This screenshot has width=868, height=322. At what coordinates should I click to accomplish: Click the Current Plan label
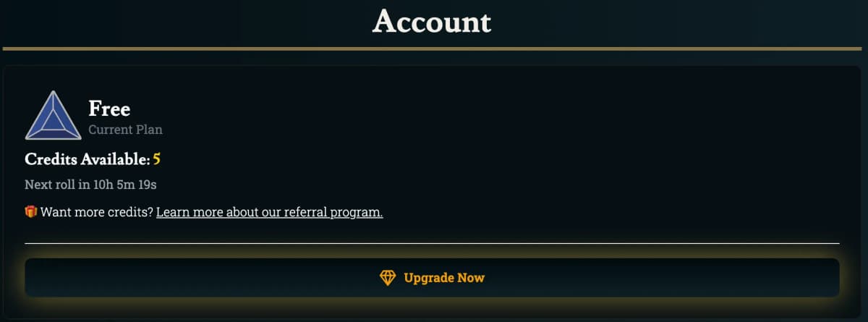tap(125, 130)
